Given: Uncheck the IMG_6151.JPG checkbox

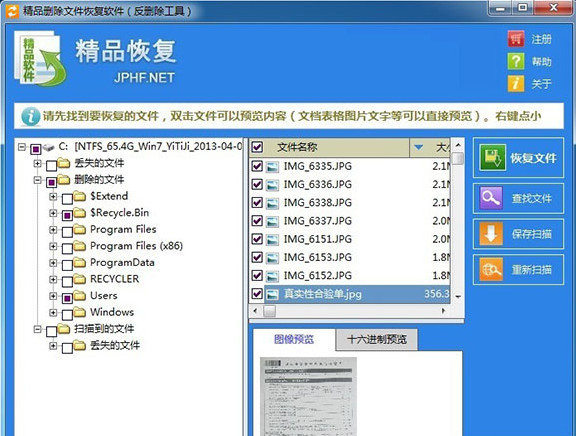Looking at the screenshot, I should click(x=257, y=239).
